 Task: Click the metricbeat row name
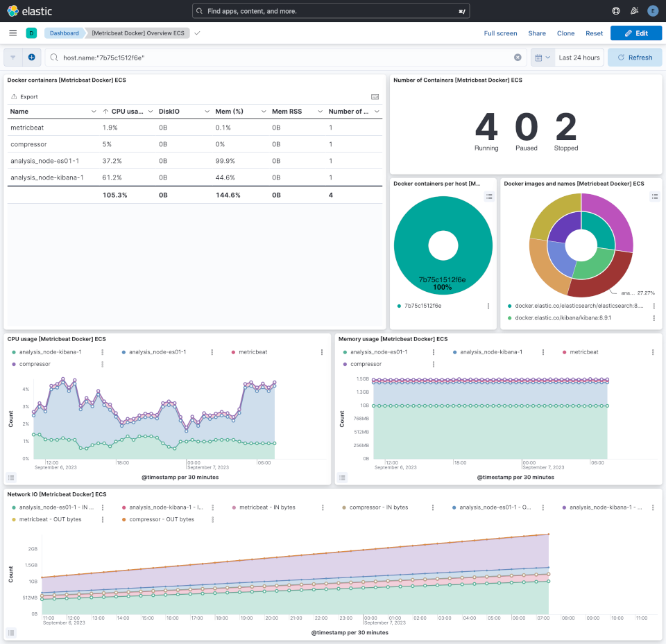[27, 128]
